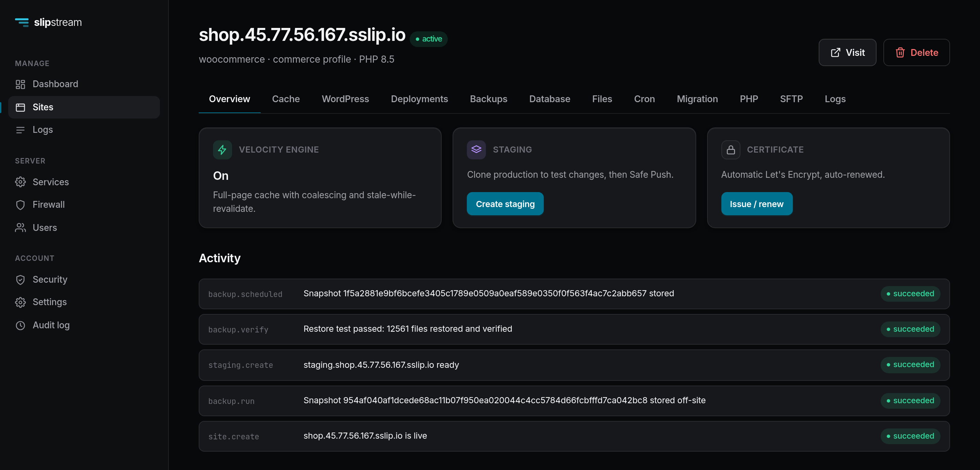Switch to the WordPress tab

[345, 99]
